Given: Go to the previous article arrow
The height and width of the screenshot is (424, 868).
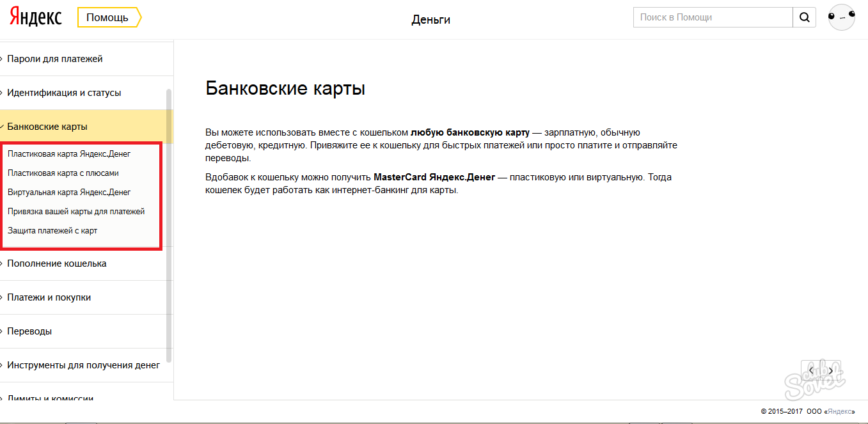Looking at the screenshot, I should [x=812, y=370].
